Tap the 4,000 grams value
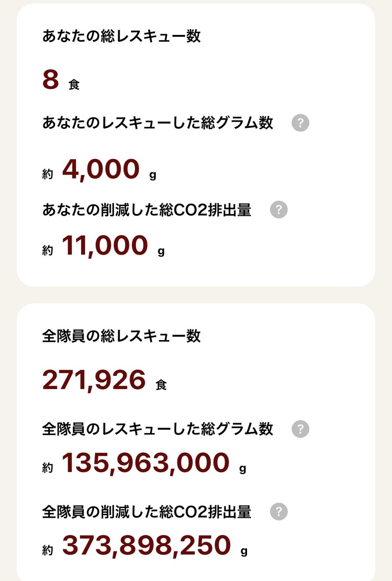 (x=101, y=169)
